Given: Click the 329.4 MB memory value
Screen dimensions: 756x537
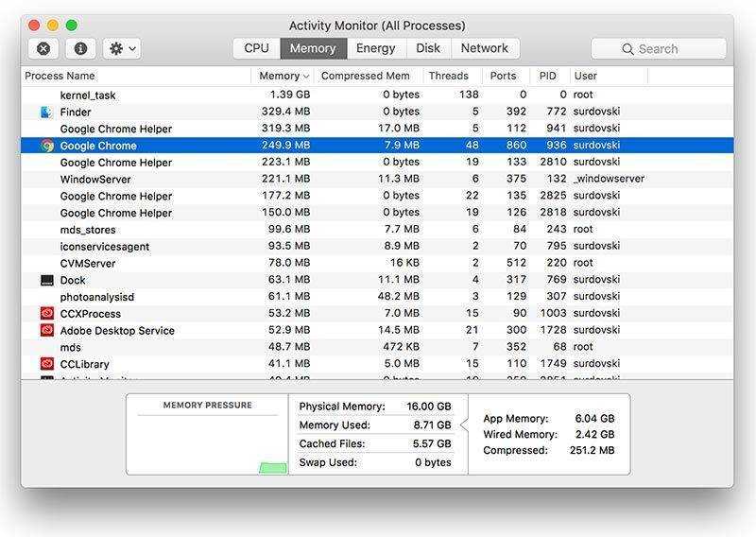Looking at the screenshot, I should (285, 112).
